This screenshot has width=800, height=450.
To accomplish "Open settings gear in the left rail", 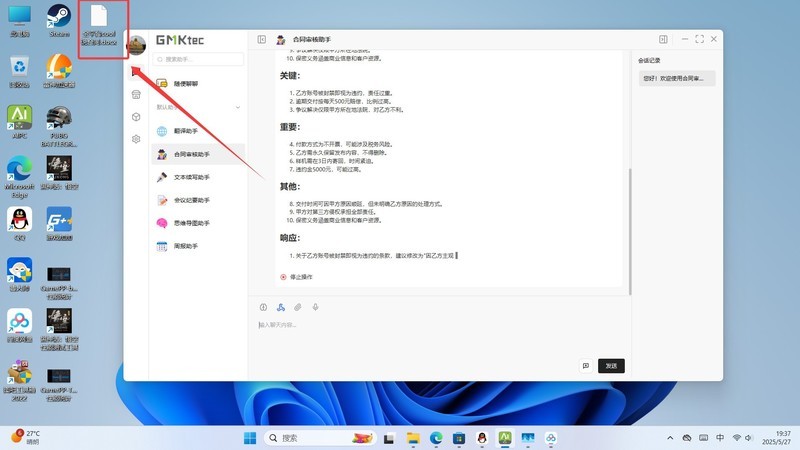I will click(x=136, y=139).
